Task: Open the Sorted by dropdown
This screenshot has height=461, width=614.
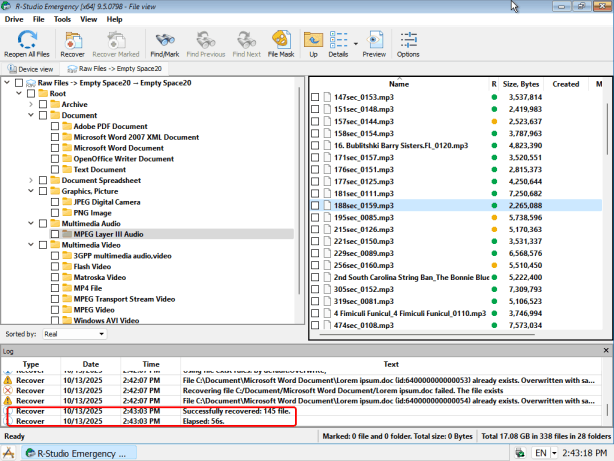Action: click(73, 333)
